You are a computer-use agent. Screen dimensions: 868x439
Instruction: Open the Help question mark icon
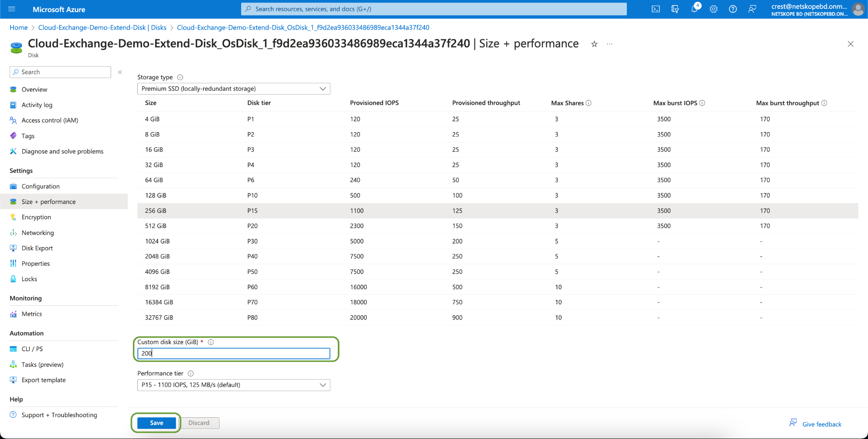pyautogui.click(x=733, y=9)
